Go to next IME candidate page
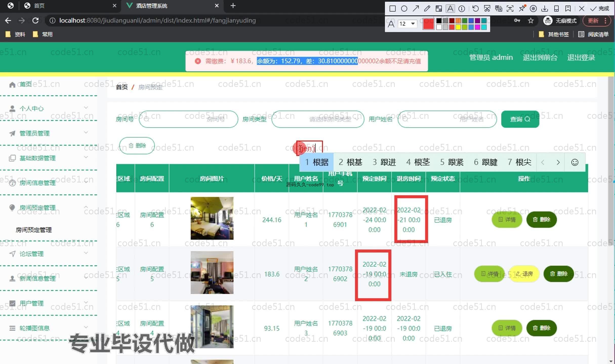 click(x=558, y=162)
